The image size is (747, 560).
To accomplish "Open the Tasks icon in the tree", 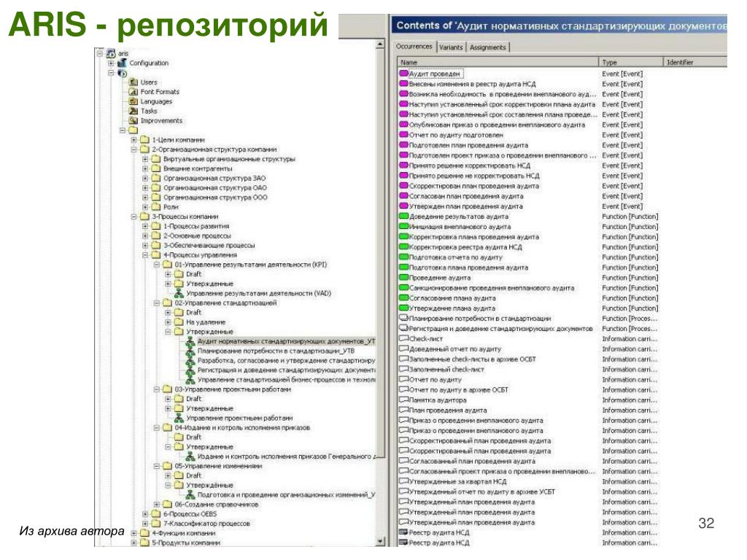I will coord(133,111).
